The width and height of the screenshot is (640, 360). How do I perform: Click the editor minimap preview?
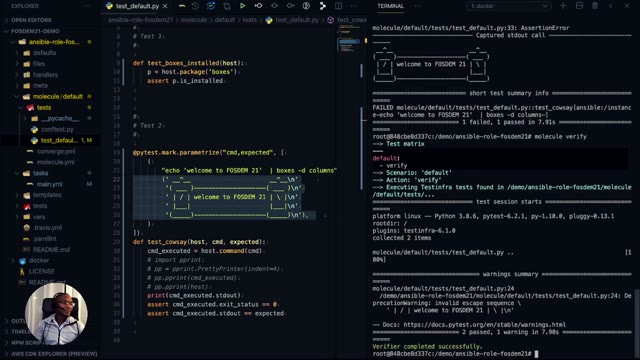pyautogui.click(x=350, y=39)
